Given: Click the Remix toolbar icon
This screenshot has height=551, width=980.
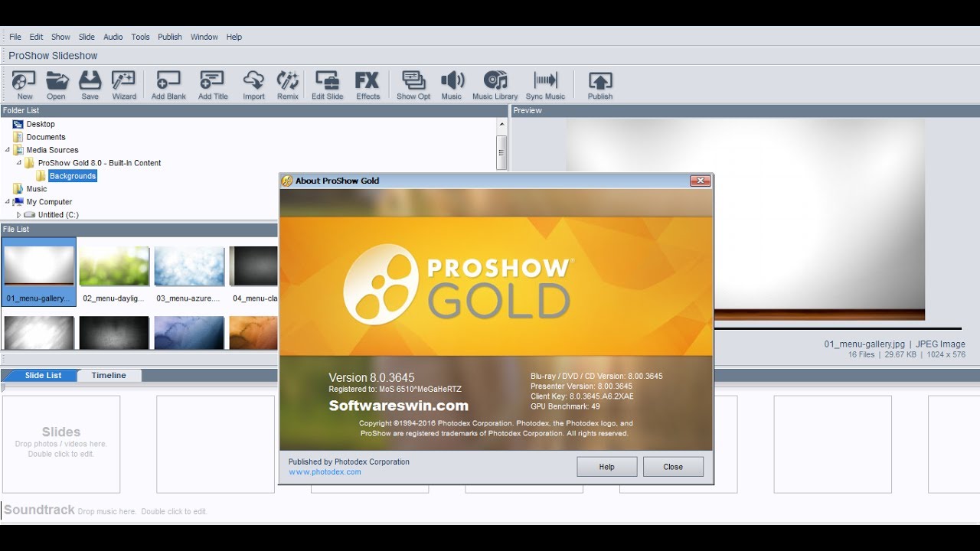Looking at the screenshot, I should click(x=288, y=85).
